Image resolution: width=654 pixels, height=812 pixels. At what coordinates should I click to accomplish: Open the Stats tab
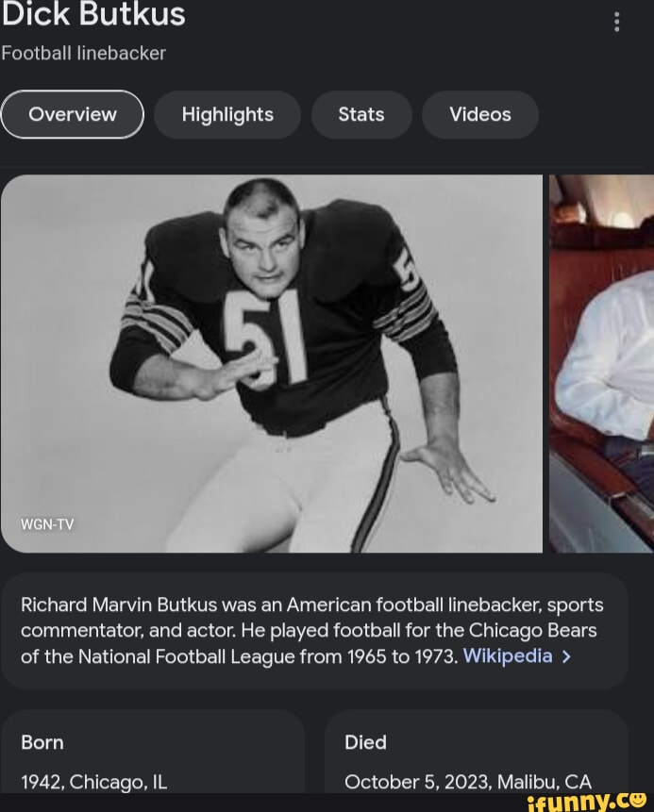tap(361, 114)
